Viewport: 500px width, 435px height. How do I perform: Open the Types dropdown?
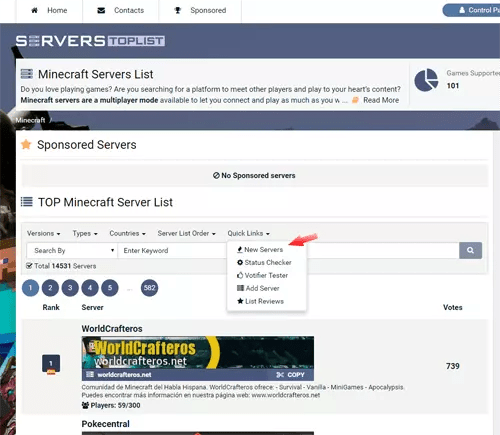(x=85, y=233)
